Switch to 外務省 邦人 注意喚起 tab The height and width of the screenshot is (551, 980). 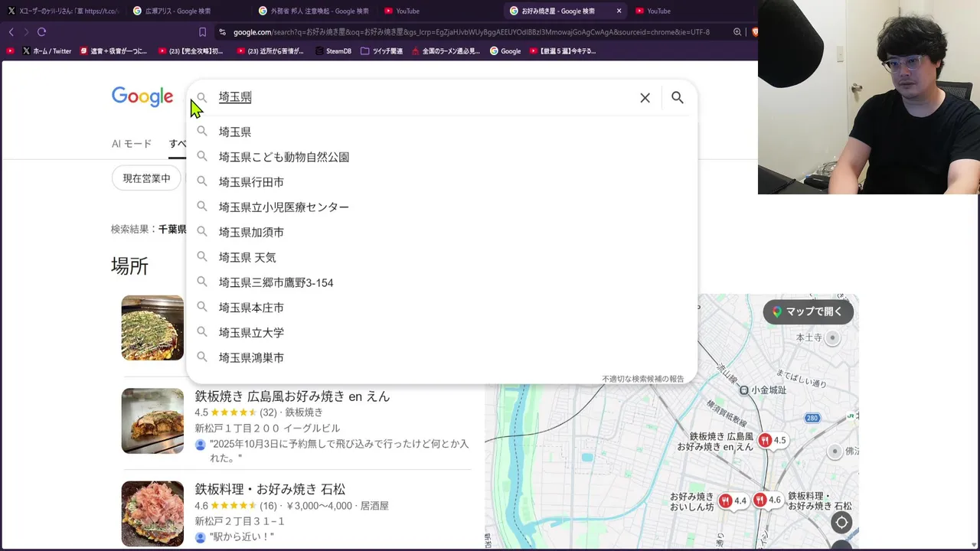314,11
